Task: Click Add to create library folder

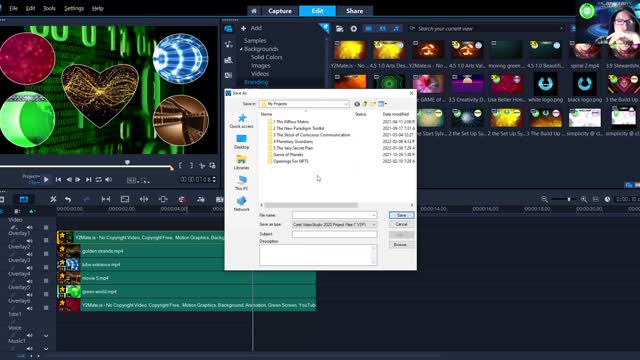Action: pos(251,28)
